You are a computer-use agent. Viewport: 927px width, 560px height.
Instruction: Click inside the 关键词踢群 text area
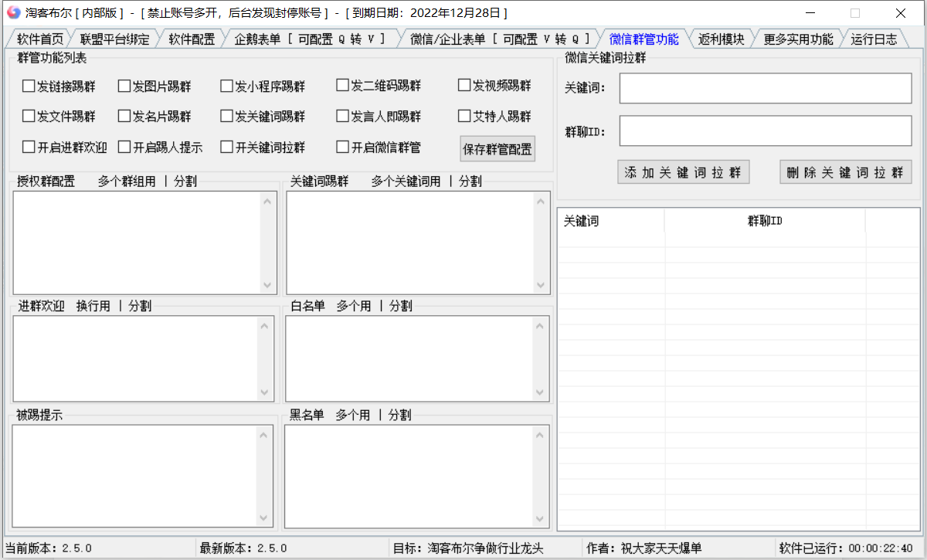click(x=409, y=243)
